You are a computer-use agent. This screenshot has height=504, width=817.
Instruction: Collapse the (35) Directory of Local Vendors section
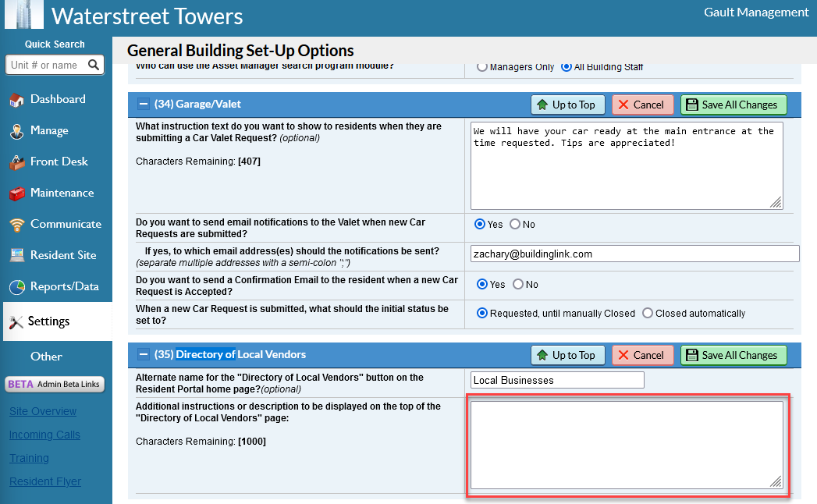pyautogui.click(x=143, y=354)
